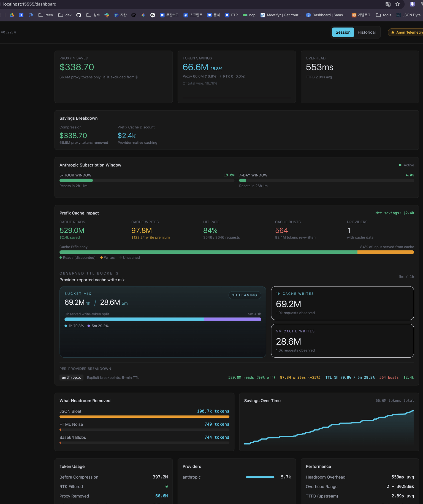Switch to the Session view
This screenshot has height=504, width=423.
tap(343, 32)
